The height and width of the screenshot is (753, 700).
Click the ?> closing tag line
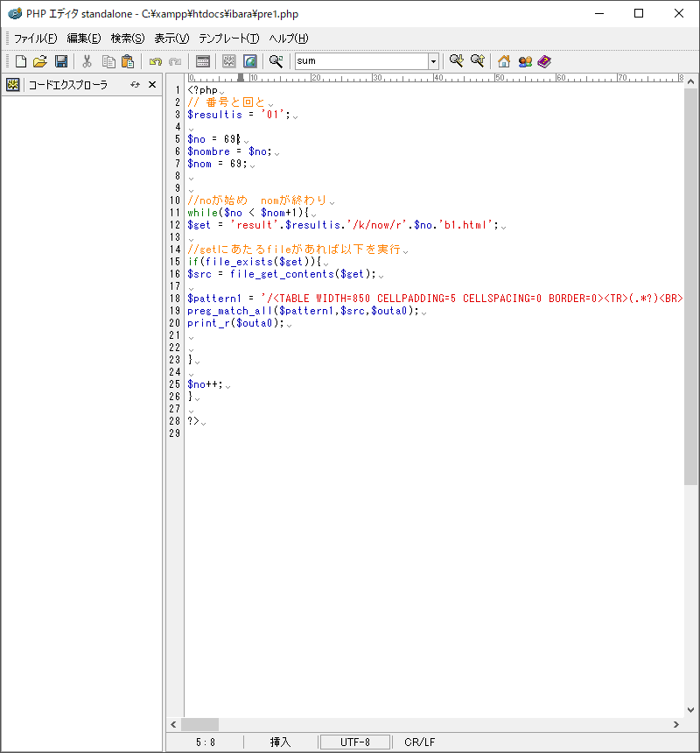(192, 421)
